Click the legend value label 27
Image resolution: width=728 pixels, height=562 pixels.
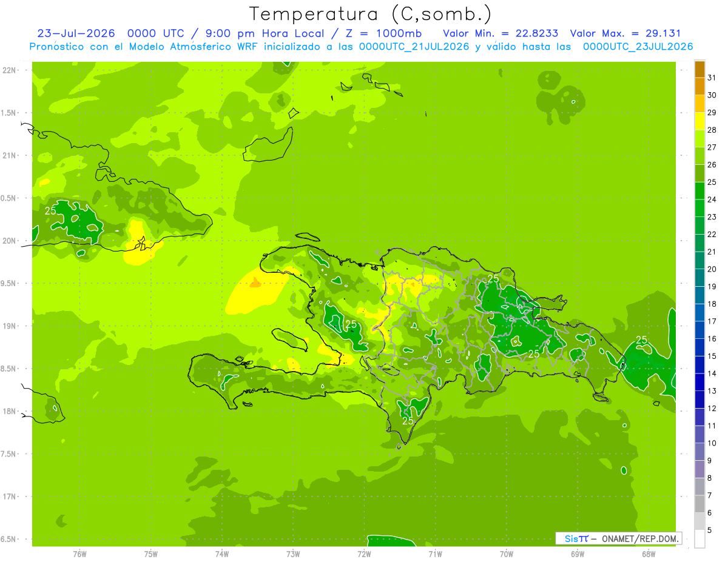pyautogui.click(x=712, y=147)
